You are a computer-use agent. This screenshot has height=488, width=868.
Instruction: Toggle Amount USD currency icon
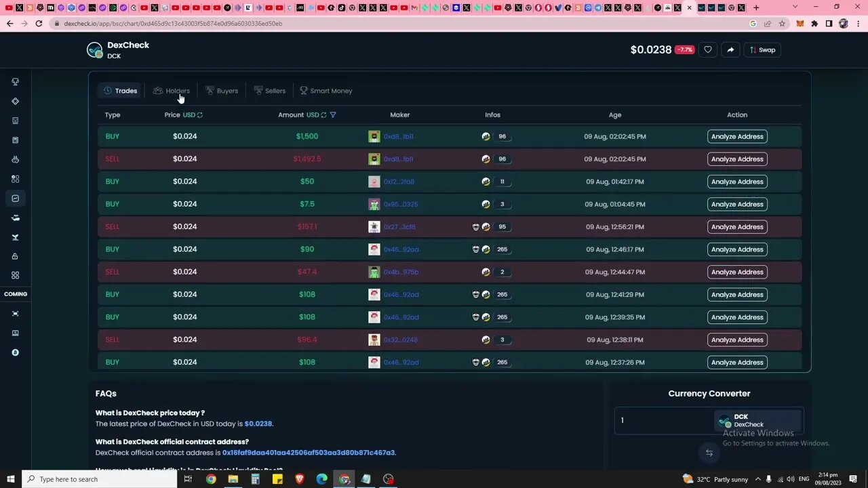(323, 115)
